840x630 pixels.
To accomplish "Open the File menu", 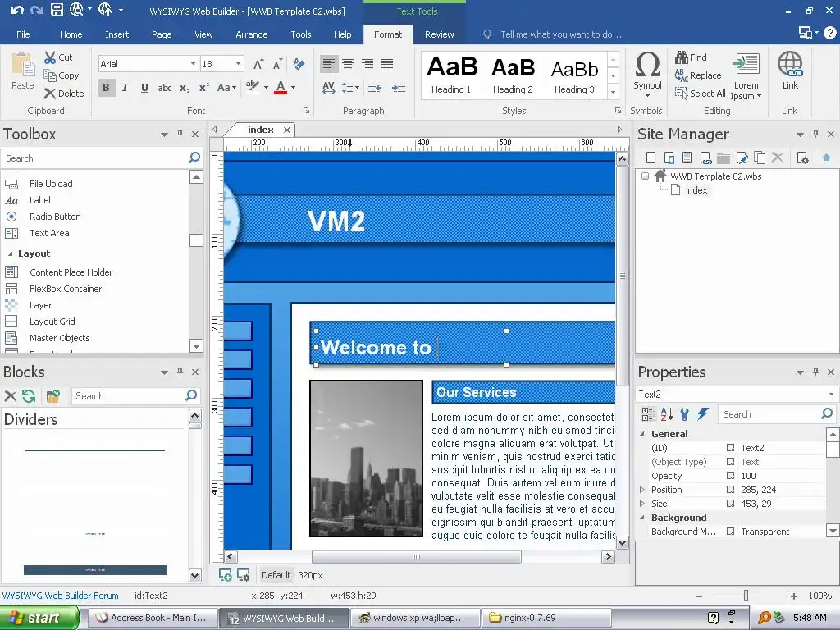I will coord(23,34).
